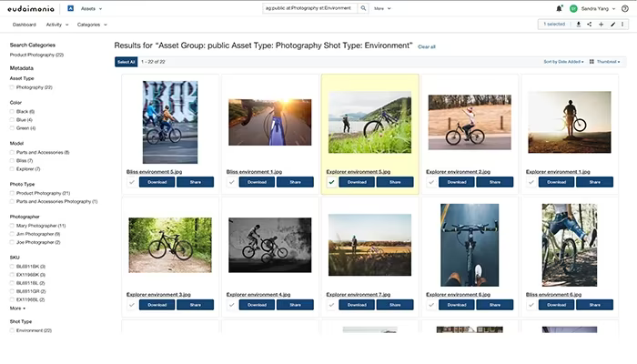Open the help question mark icon
Screen dimensions: 637x364
tap(625, 8)
